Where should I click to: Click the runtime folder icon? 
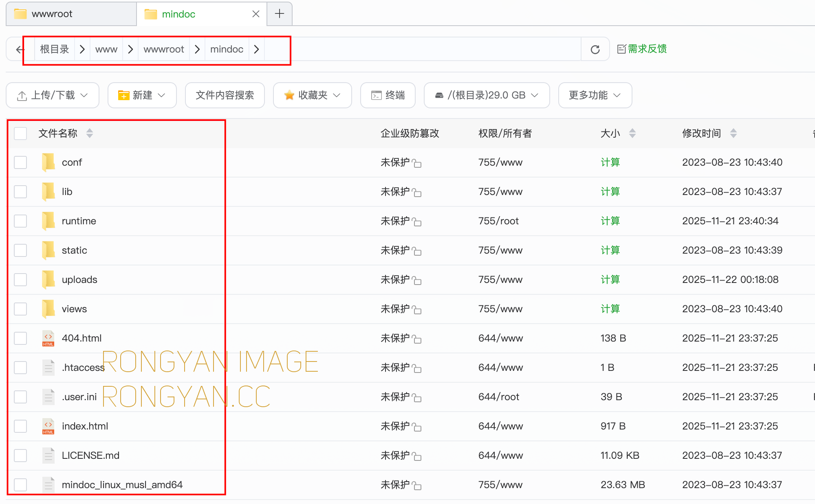(48, 221)
